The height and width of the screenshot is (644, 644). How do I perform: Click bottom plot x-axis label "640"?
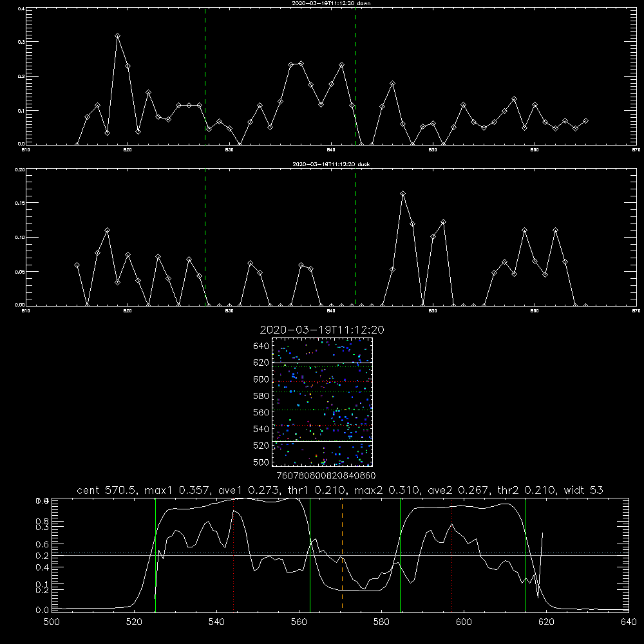click(629, 622)
